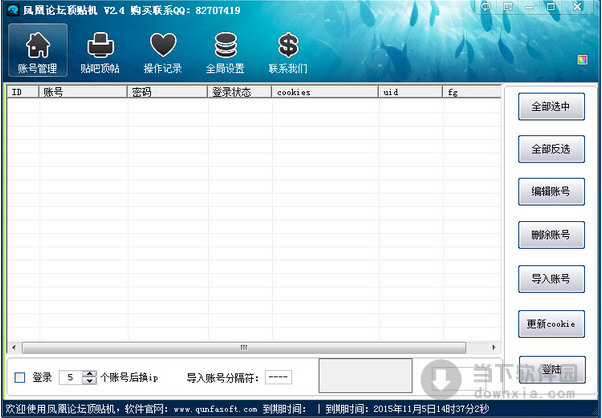Image resolution: width=602 pixels, height=418 pixels.
Task: Click the app logo icon in title bar
Action: pos(13,10)
